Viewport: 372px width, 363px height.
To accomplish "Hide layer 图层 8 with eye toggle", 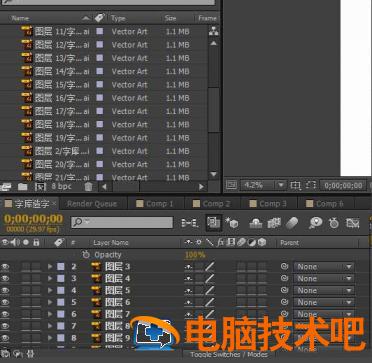I will (5, 326).
